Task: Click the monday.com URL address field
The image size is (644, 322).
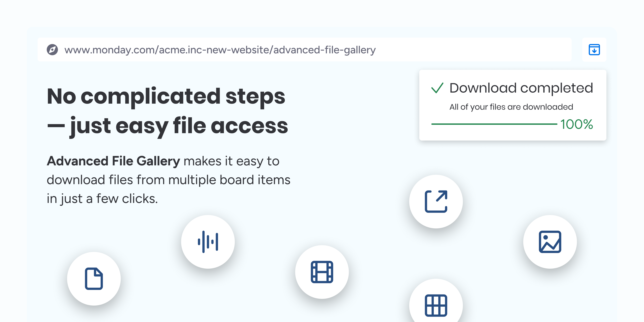Action: pos(220,50)
